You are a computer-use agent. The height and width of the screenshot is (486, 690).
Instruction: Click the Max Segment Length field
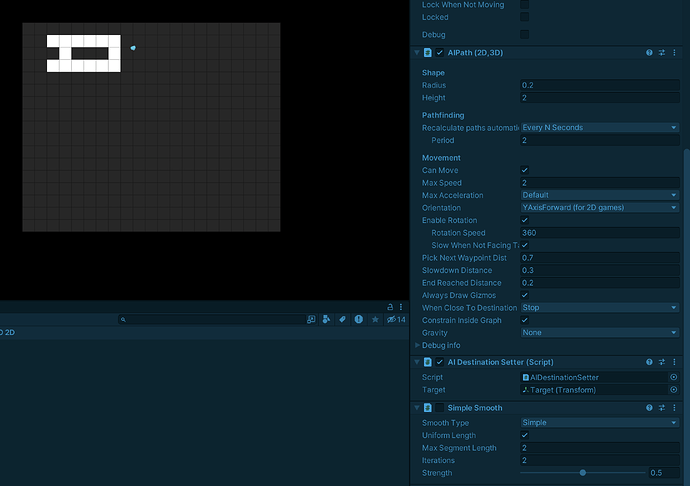point(599,448)
